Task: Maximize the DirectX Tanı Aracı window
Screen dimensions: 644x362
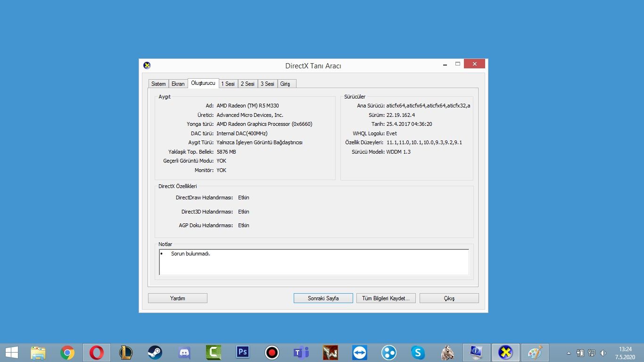Action: (457, 64)
